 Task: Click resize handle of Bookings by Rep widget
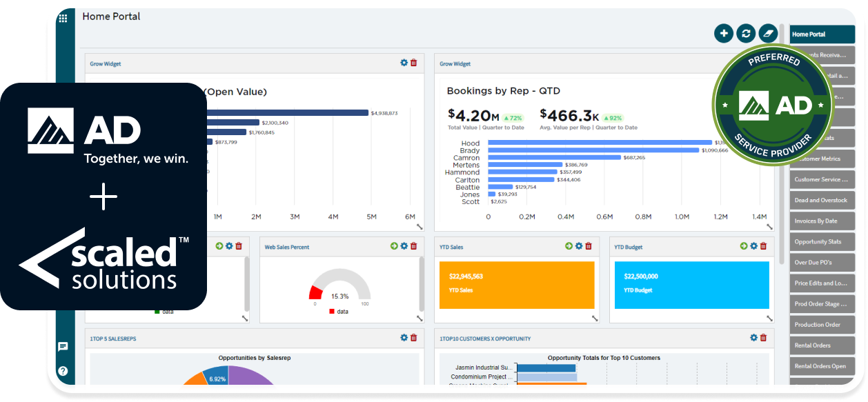769,226
